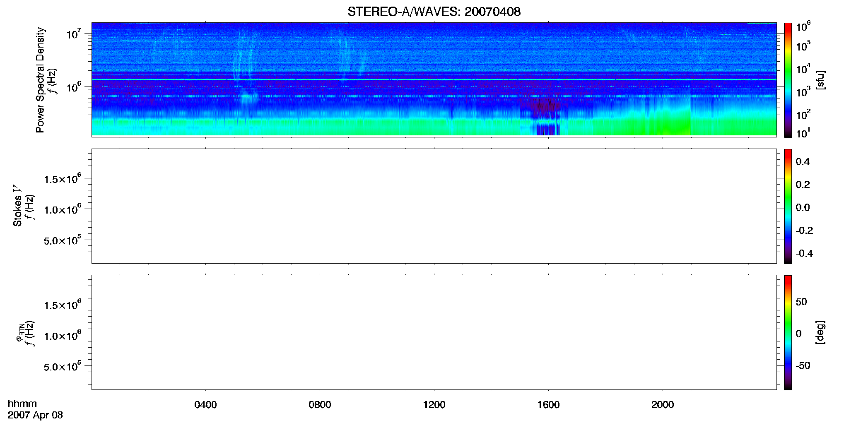Select the 1200 time tick label

point(434,405)
